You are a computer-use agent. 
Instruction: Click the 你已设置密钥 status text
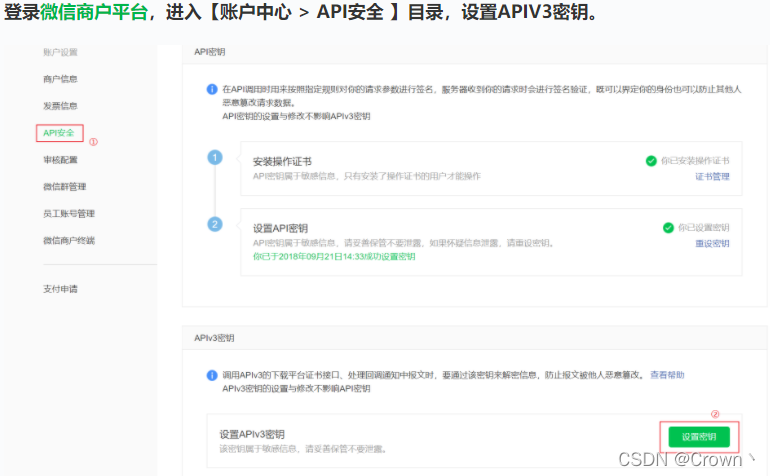click(x=704, y=227)
